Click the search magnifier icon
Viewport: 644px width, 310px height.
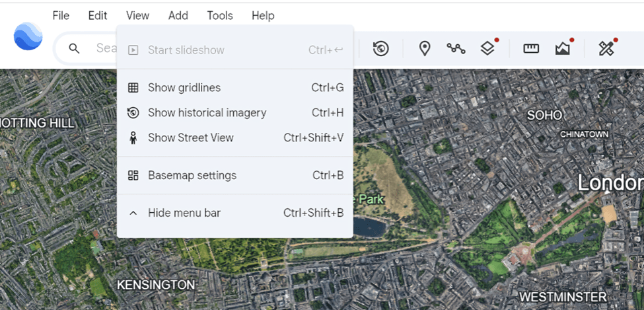(74, 48)
